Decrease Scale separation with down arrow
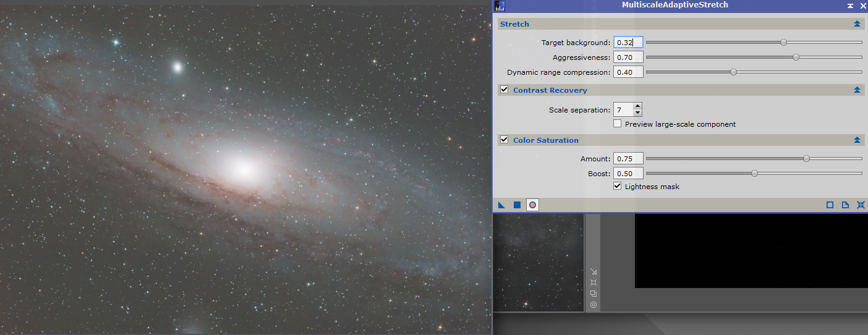Image resolution: width=868 pixels, height=335 pixels. (x=638, y=113)
